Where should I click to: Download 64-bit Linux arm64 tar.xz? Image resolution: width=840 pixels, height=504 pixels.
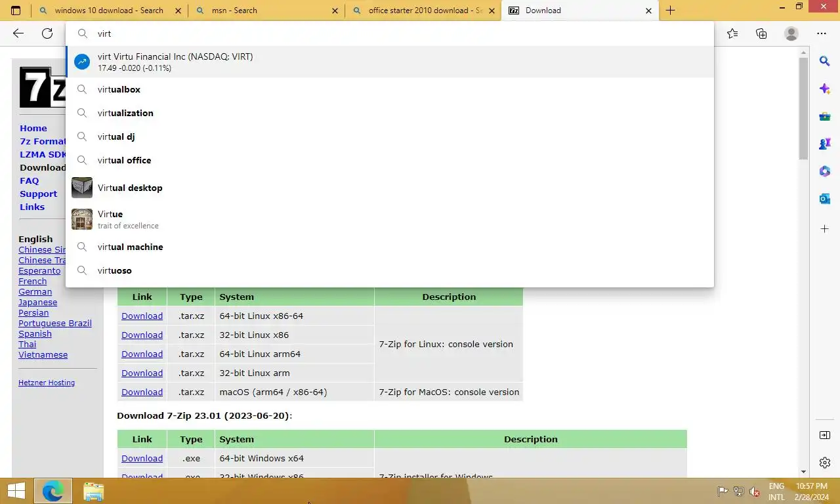[x=142, y=354]
